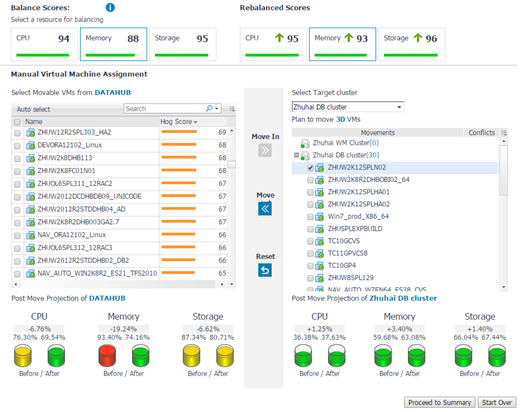
Task: Check the box for ZHUW2012DCDHBDB09_UNICODE
Action: coord(17,197)
